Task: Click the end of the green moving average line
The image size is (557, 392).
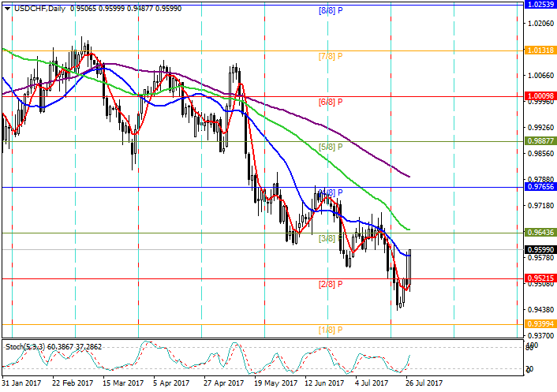Action: pos(409,230)
